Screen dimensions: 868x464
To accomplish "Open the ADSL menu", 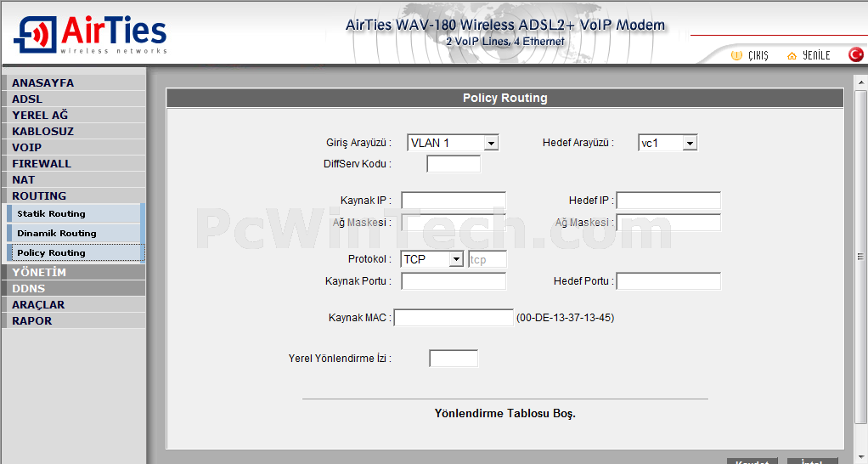I will click(74, 99).
